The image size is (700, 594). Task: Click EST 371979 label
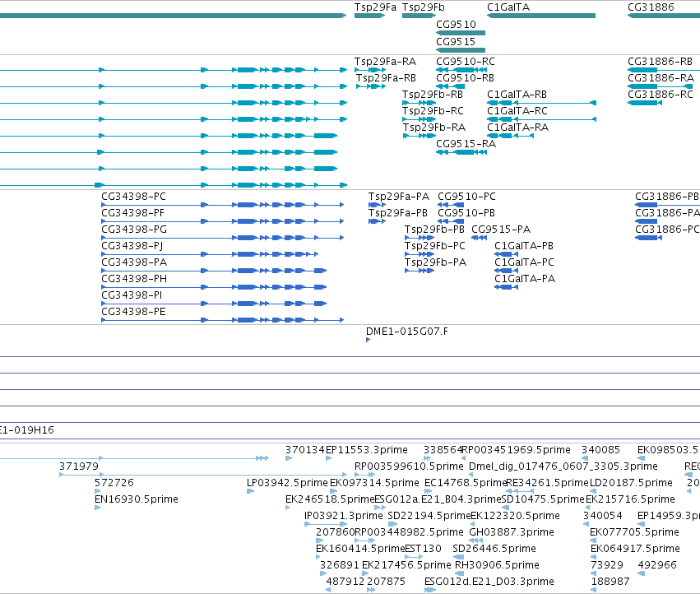click(79, 466)
